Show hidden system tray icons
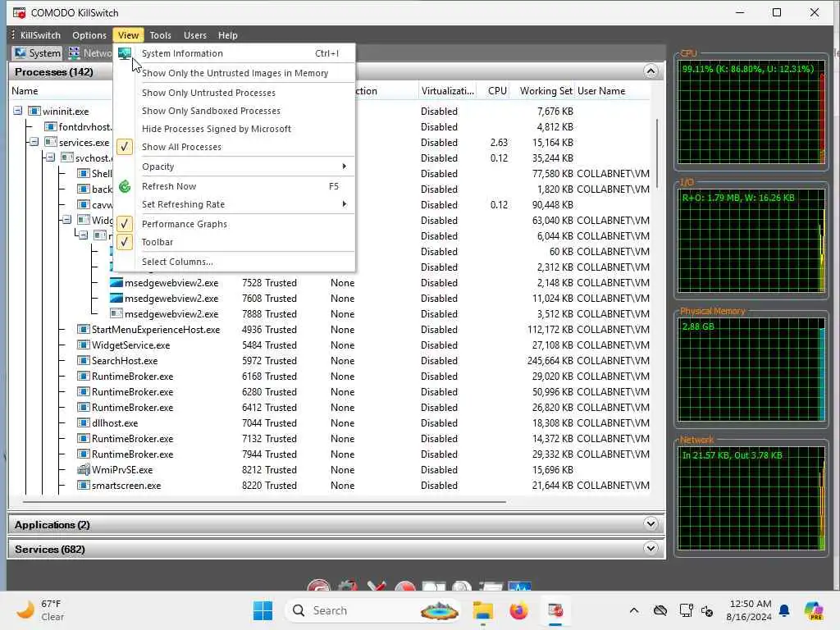 click(634, 610)
